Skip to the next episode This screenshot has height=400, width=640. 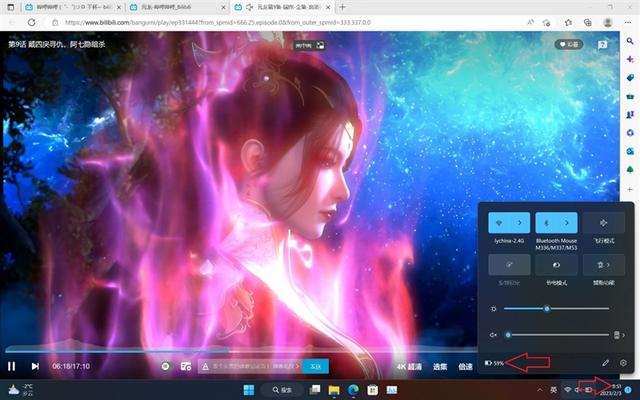[x=36, y=366]
